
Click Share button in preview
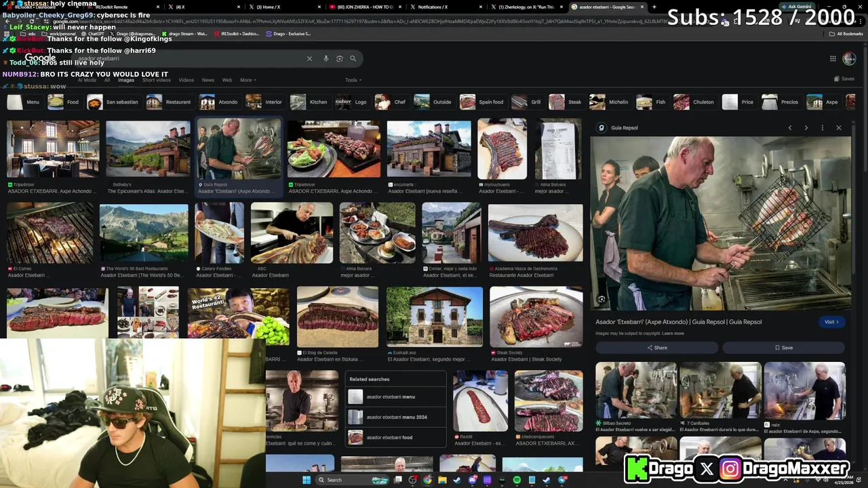click(656, 348)
